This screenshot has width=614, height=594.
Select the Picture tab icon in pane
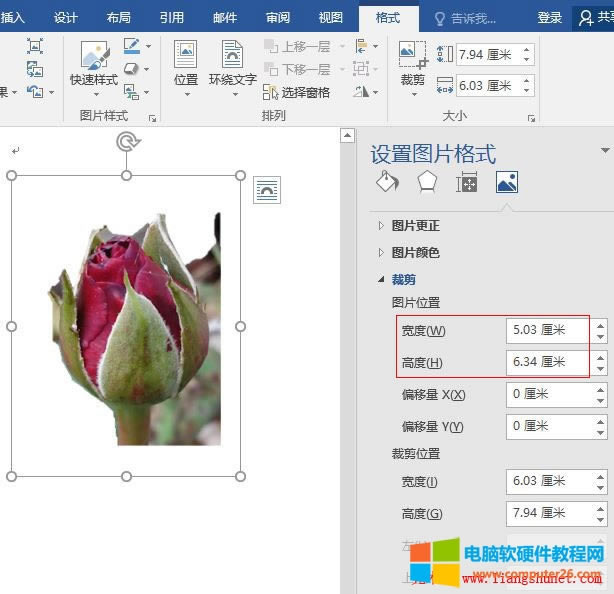[x=506, y=182]
